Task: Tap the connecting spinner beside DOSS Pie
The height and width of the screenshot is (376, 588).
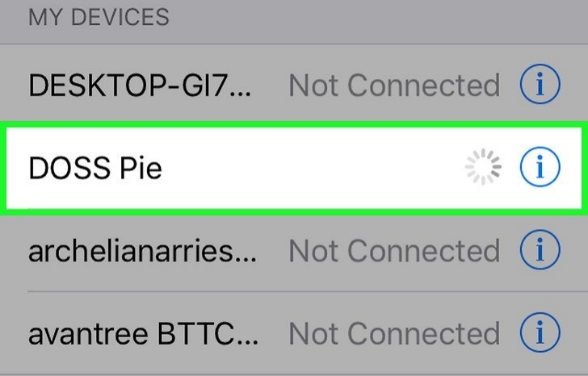Action: coord(483,167)
